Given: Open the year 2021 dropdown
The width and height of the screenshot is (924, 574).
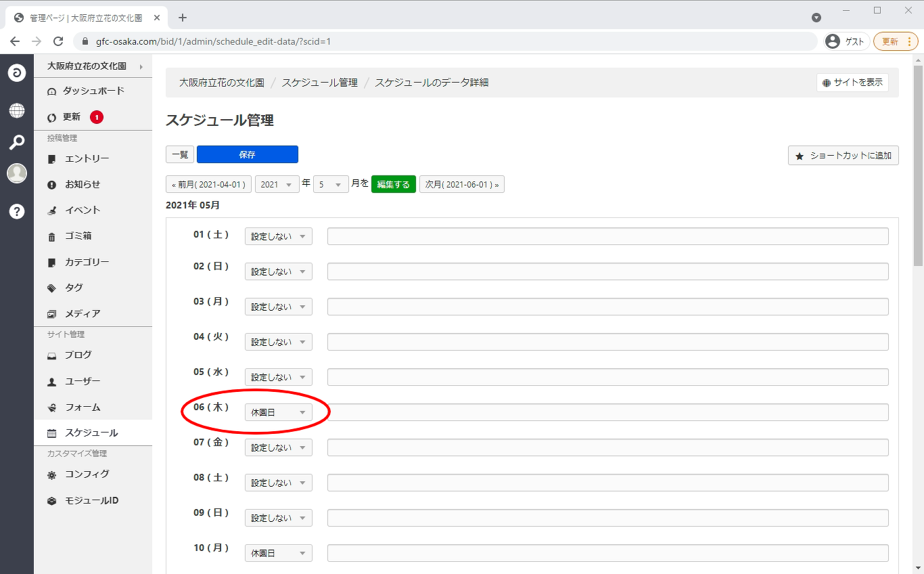Looking at the screenshot, I should [x=277, y=184].
